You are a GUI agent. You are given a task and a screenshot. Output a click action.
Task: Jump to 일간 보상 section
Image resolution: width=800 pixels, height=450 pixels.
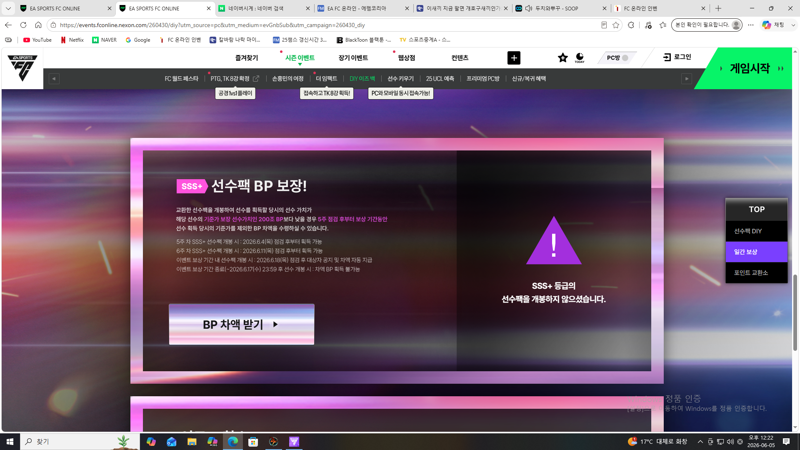[x=757, y=252]
